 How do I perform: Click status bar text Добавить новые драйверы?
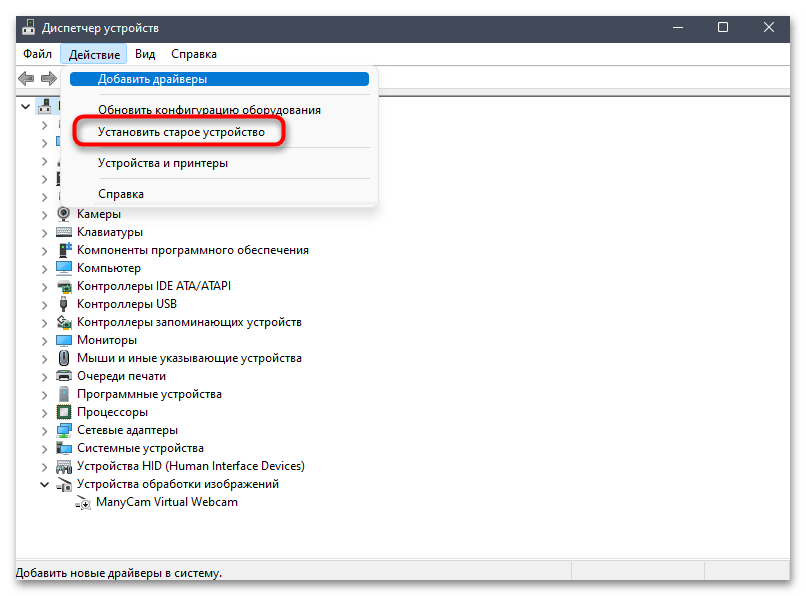[119, 572]
